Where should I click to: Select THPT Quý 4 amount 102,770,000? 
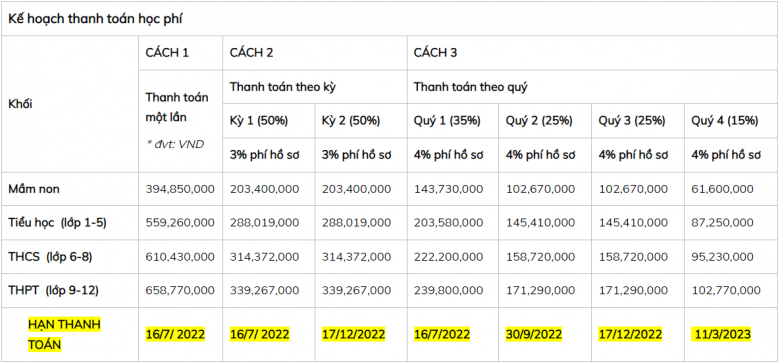click(726, 291)
